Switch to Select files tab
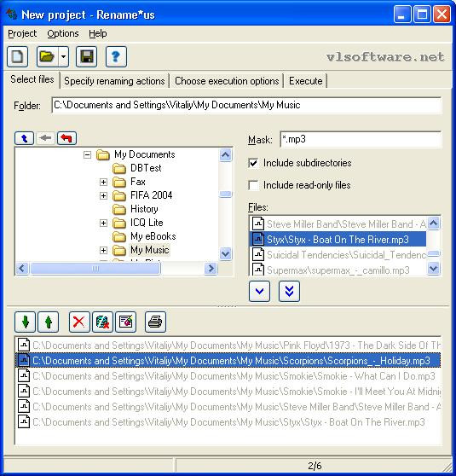 coord(32,79)
